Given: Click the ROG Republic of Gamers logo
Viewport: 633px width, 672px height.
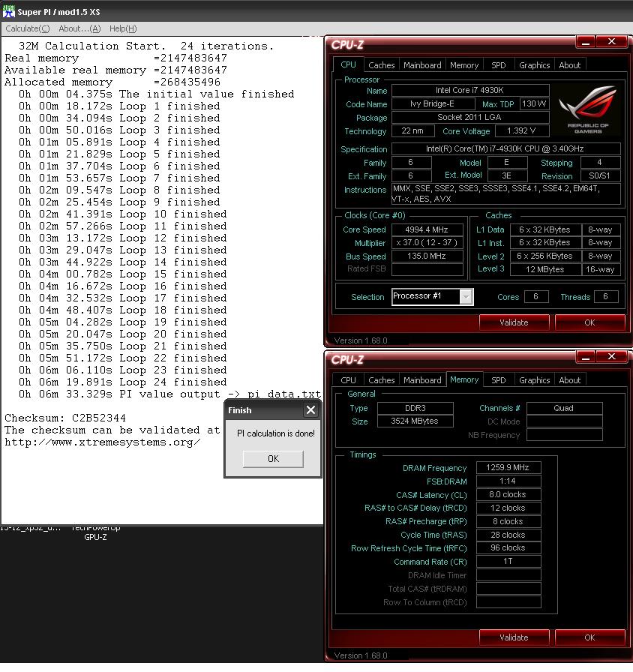Looking at the screenshot, I should [587, 110].
